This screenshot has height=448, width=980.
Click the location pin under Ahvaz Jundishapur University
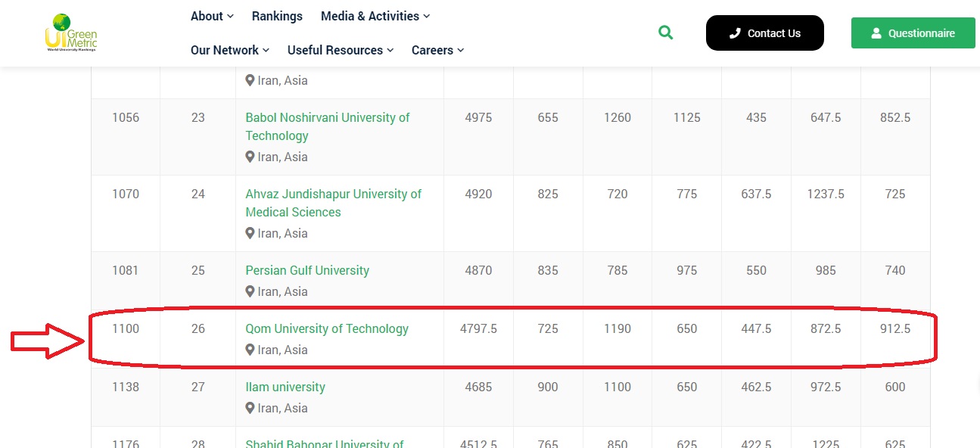pyautogui.click(x=250, y=233)
